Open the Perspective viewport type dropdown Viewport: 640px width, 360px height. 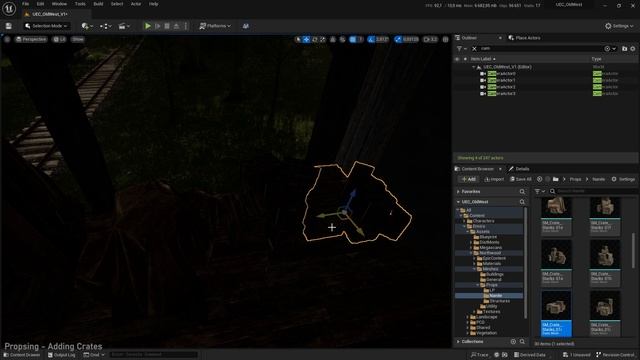point(31,39)
